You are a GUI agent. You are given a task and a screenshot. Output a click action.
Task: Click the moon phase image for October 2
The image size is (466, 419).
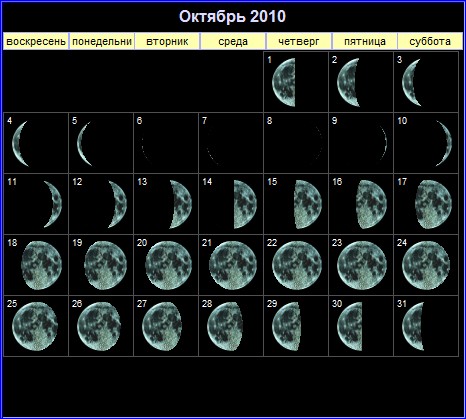coord(348,82)
